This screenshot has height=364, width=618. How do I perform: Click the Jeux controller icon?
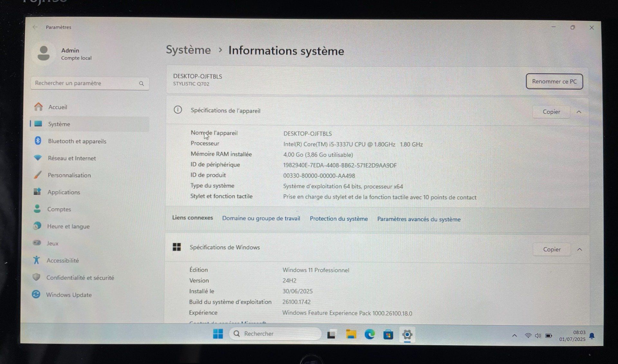pos(37,243)
